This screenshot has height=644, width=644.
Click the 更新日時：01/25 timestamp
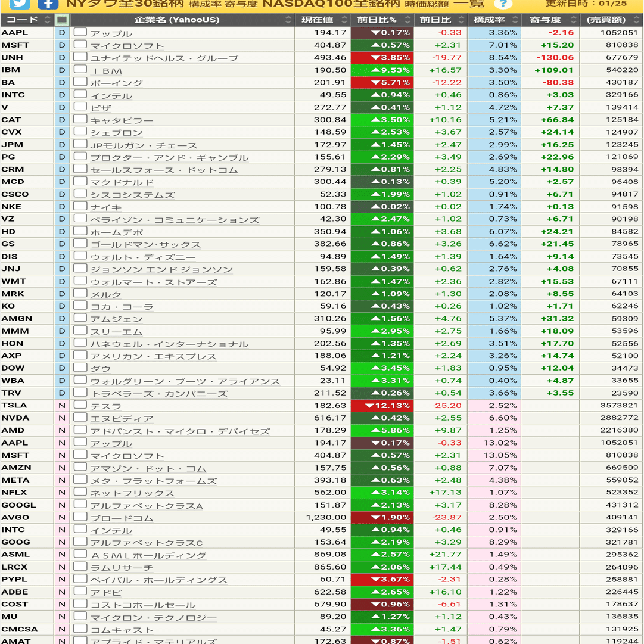pyautogui.click(x=586, y=4)
